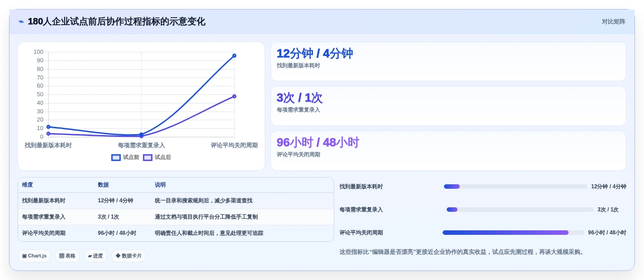Image resolution: width=644 pixels, height=280 pixels.
Task: Click card caption 每项需求重复录入 under 3次
Action: click(299, 110)
